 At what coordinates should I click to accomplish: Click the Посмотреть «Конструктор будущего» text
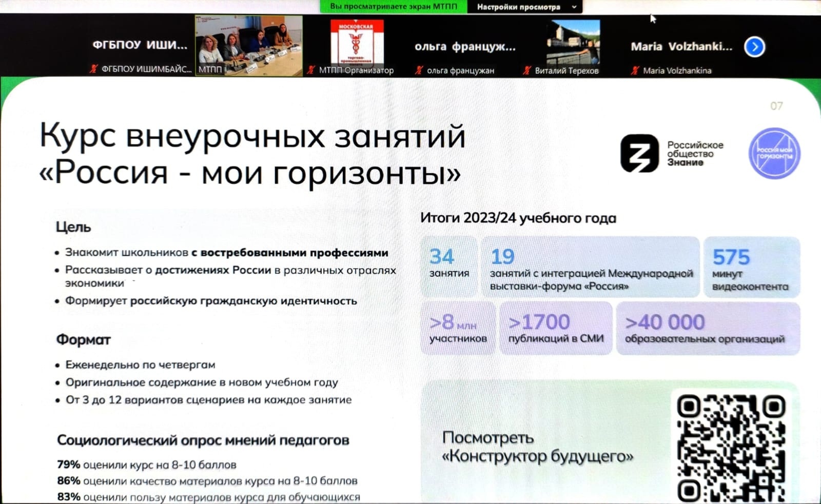coord(537,447)
